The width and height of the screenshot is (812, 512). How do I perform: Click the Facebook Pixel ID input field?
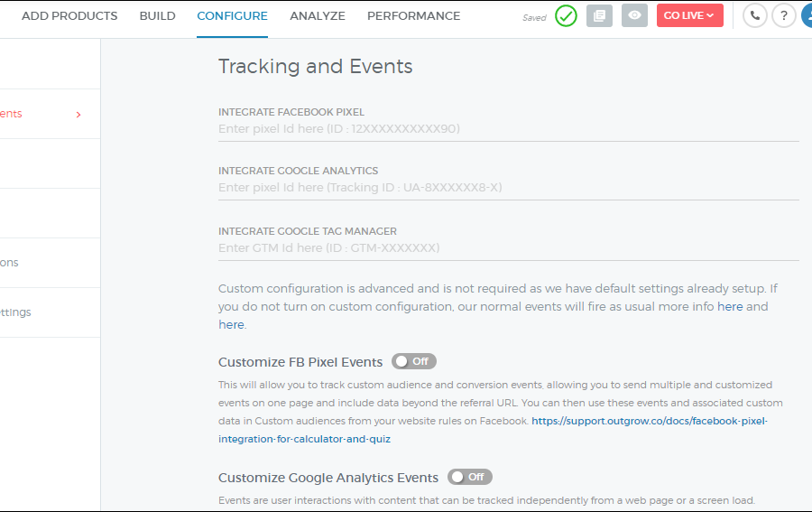(508, 129)
